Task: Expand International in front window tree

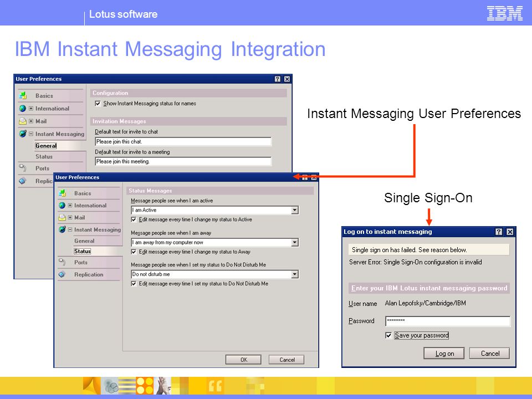Action: (70, 205)
